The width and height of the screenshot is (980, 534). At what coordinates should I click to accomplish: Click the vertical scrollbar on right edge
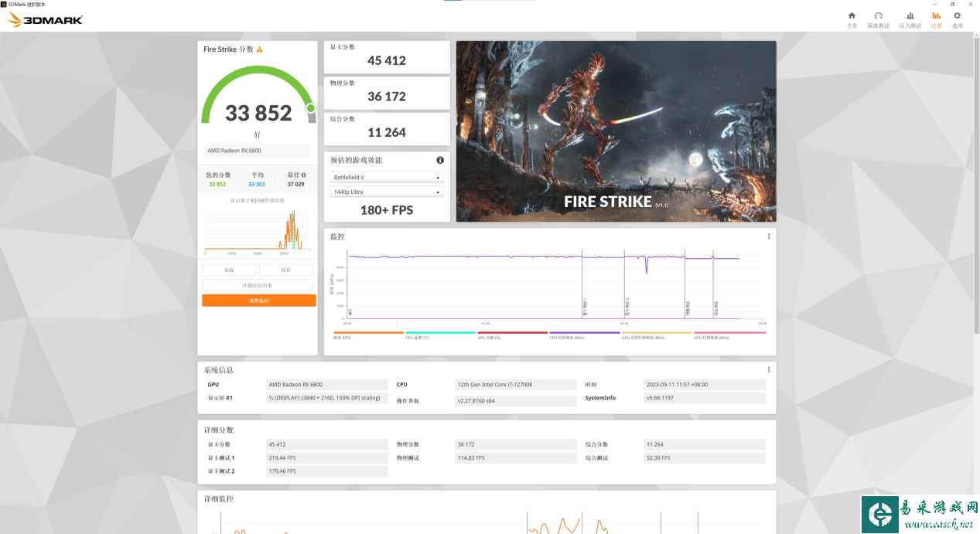pos(977,185)
